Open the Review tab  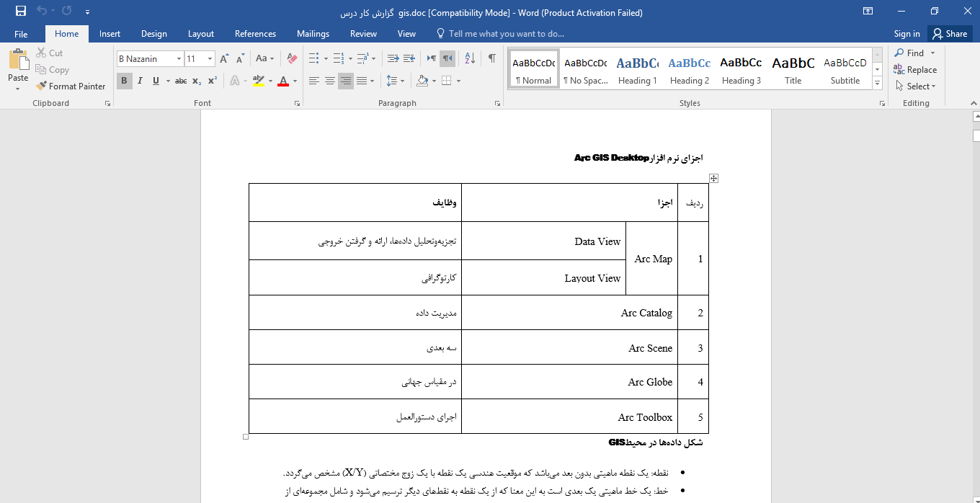[x=363, y=33]
